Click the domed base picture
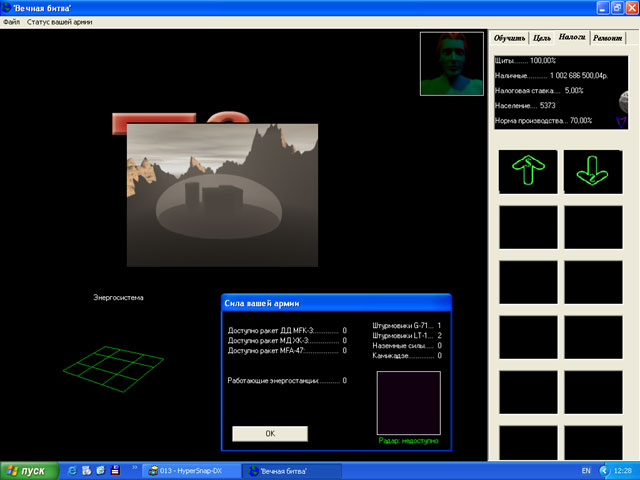This screenshot has height=480, width=640. (222, 195)
